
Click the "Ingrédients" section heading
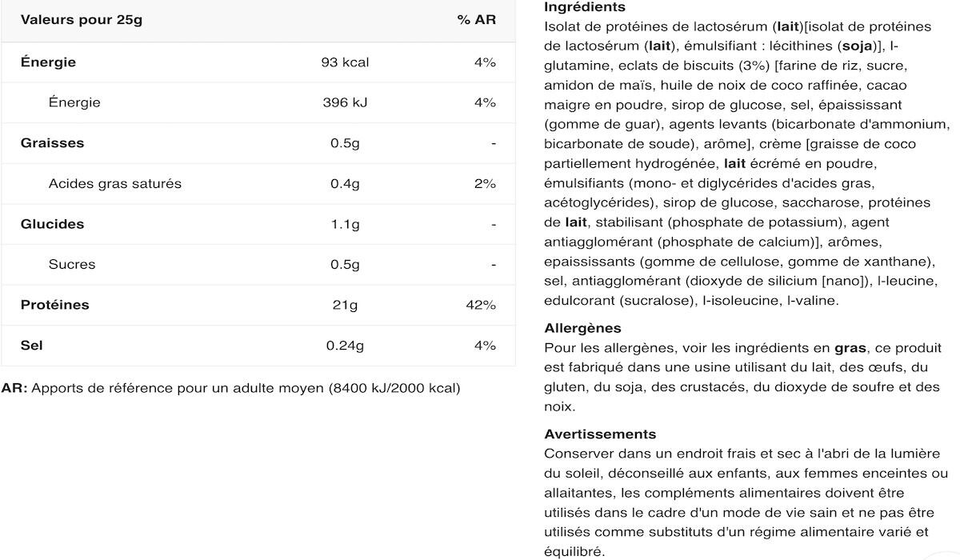click(584, 7)
